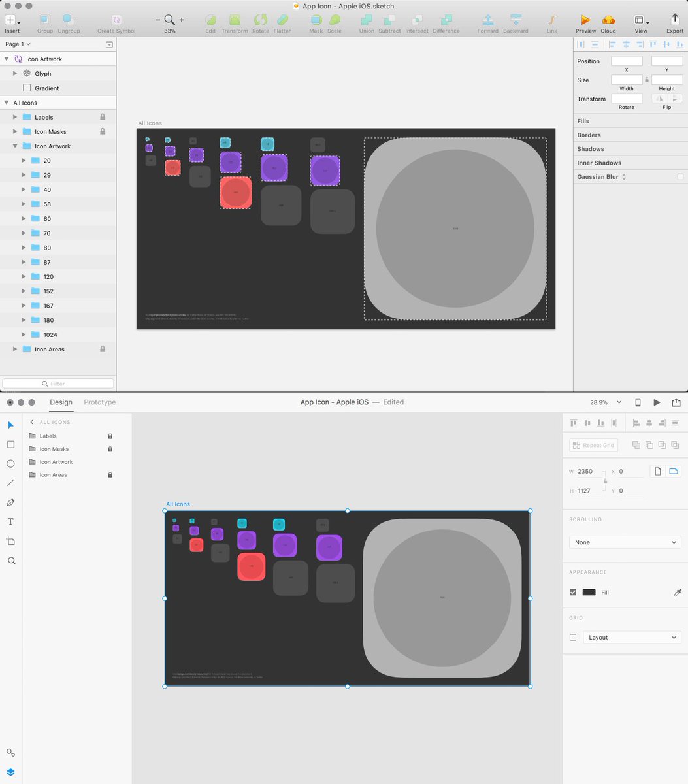Open the Rotate tool
The height and width of the screenshot is (784, 688).
[261, 22]
